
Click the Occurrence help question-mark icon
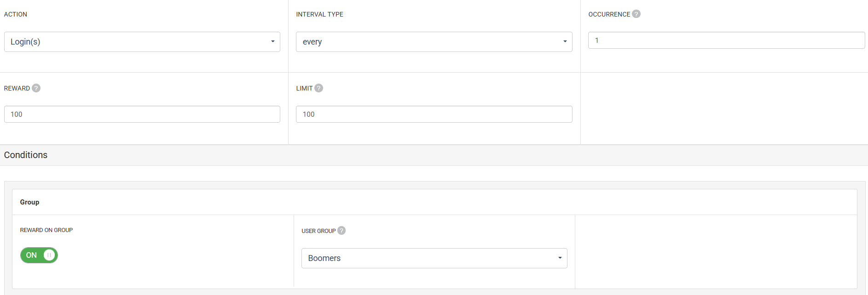(636, 14)
